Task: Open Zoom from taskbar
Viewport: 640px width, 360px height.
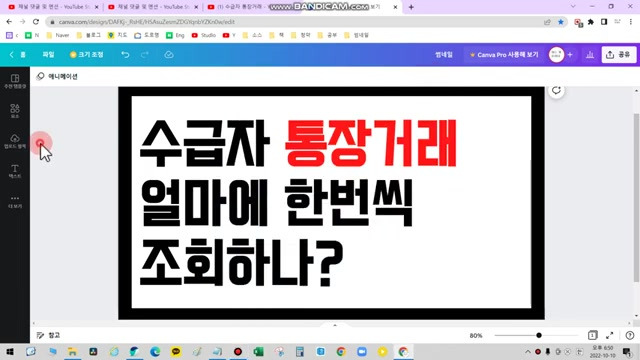Action: 362,351
